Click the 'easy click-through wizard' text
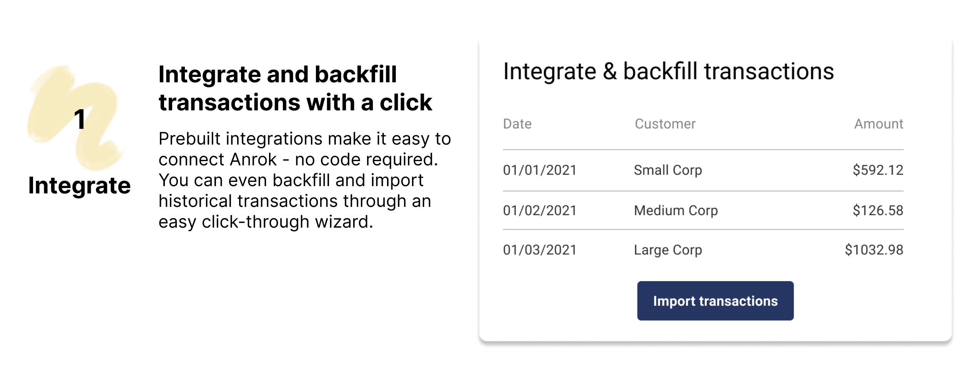The image size is (980, 383). [x=265, y=222]
